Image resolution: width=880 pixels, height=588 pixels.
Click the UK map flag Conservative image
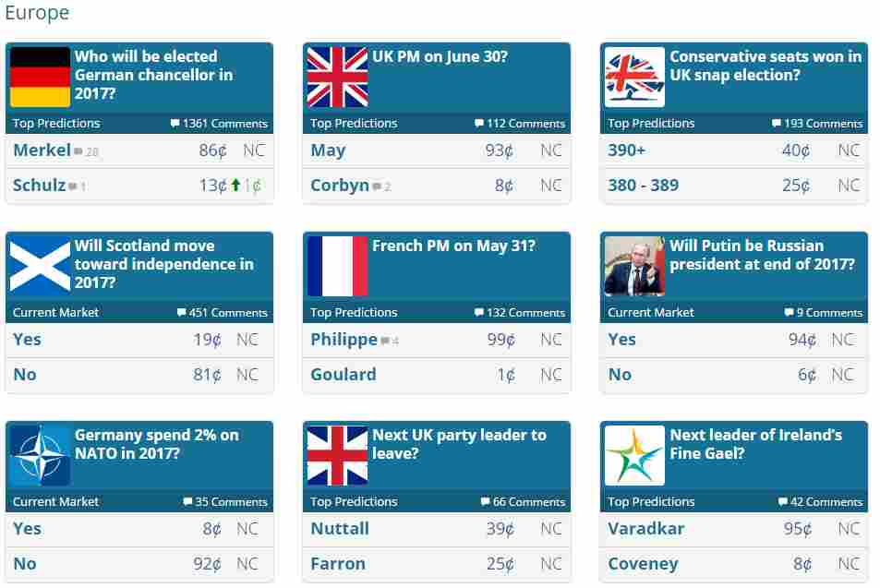(634, 77)
